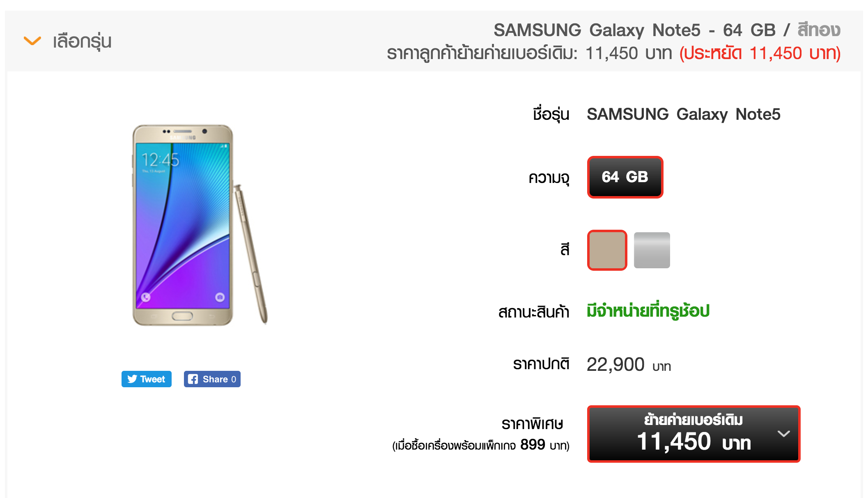The image size is (868, 498).
Task: Open the ย้ายค่ายเบอร์เดิม price dropdown
Action: tap(693, 434)
